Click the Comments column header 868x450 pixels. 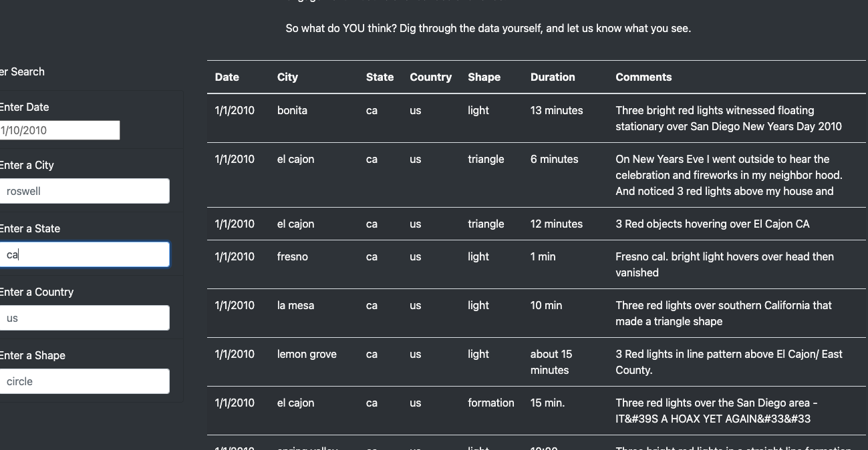(x=643, y=77)
